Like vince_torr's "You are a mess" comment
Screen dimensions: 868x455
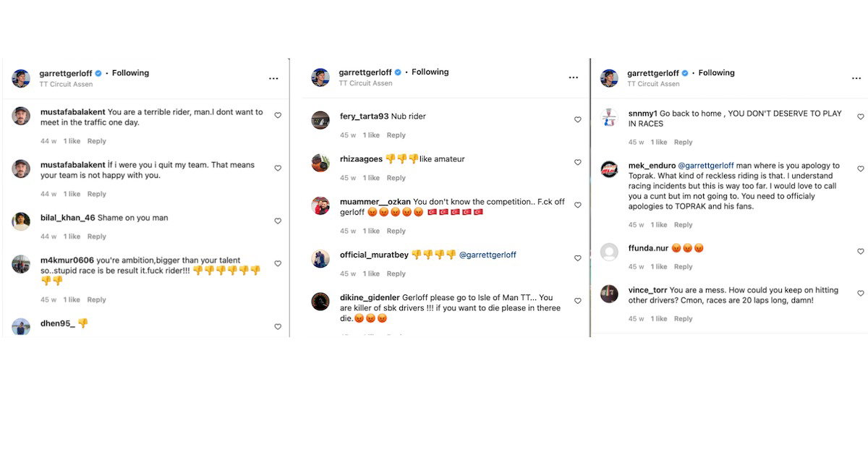[x=860, y=294]
